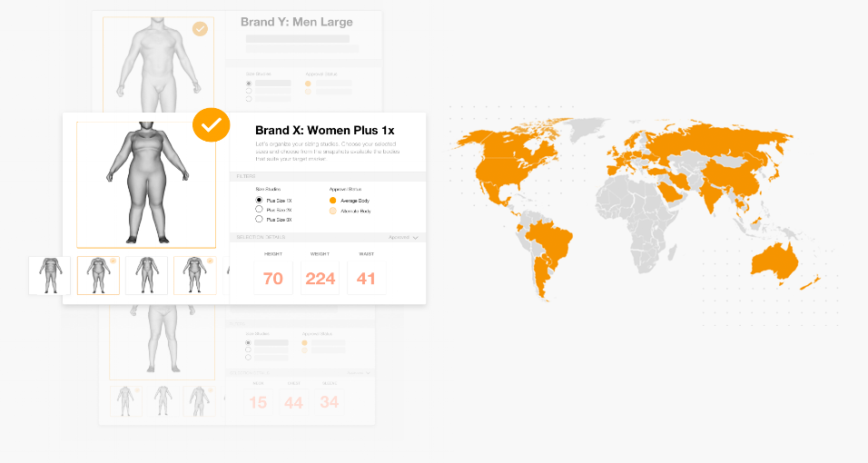Click the Brand Y male body image

(x=158, y=64)
